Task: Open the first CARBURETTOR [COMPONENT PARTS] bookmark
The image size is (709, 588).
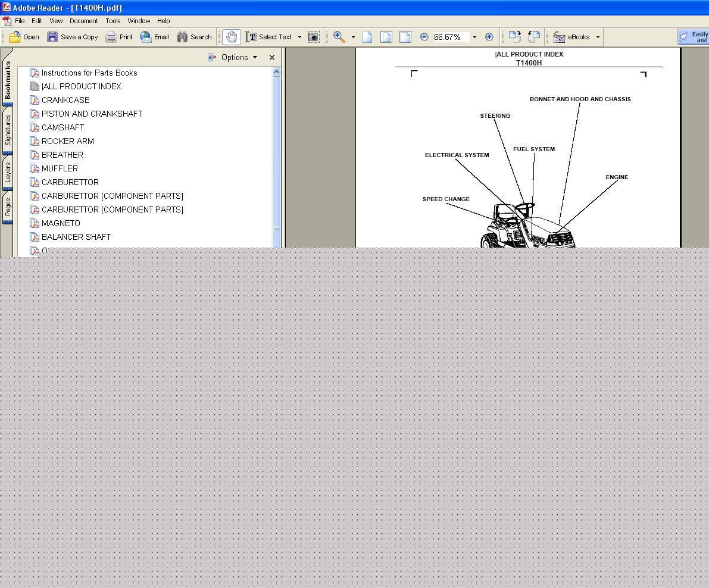Action: (112, 196)
